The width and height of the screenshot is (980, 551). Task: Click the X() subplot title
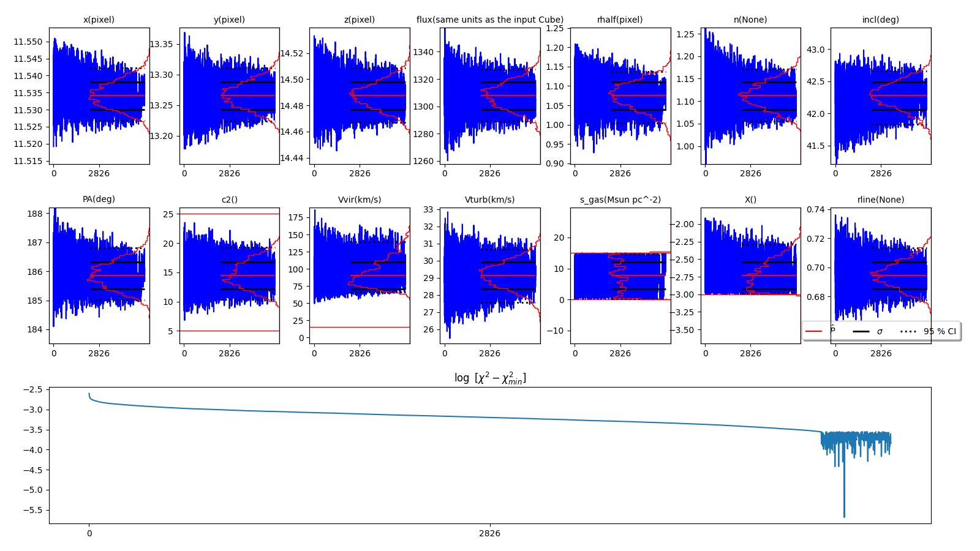pyautogui.click(x=750, y=200)
